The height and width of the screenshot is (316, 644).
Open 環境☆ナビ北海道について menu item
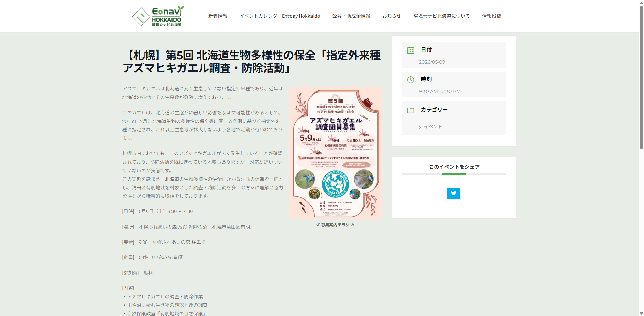441,16
